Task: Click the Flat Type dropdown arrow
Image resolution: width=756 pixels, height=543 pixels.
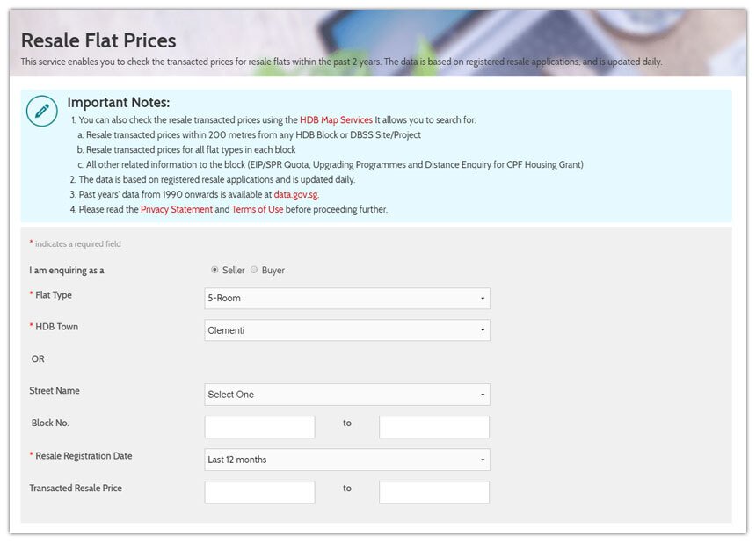Action: [483, 299]
